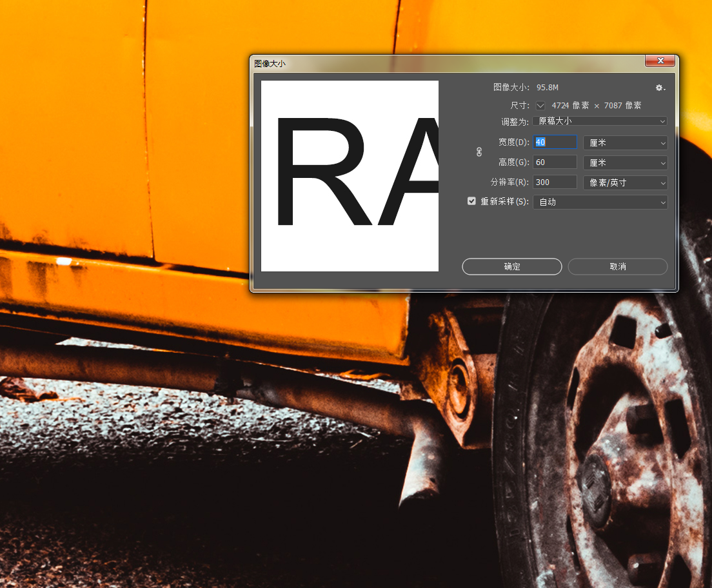Open the 重新采样 method dropdown
The image size is (712, 588).
pos(600,202)
